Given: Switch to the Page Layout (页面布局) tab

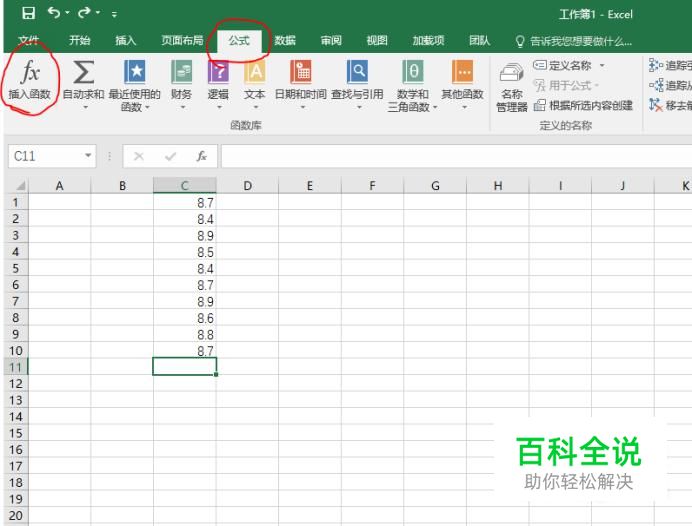Looking at the screenshot, I should click(x=182, y=41).
